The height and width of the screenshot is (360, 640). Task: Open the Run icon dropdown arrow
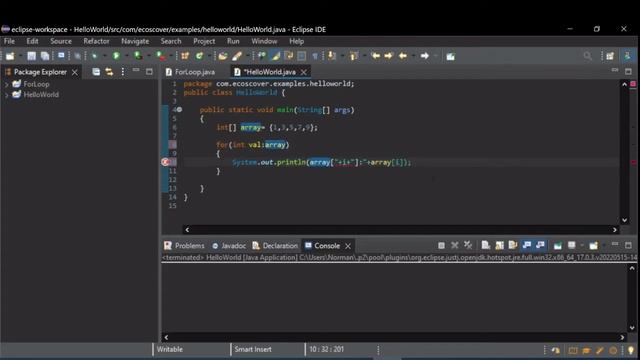coord(126,56)
